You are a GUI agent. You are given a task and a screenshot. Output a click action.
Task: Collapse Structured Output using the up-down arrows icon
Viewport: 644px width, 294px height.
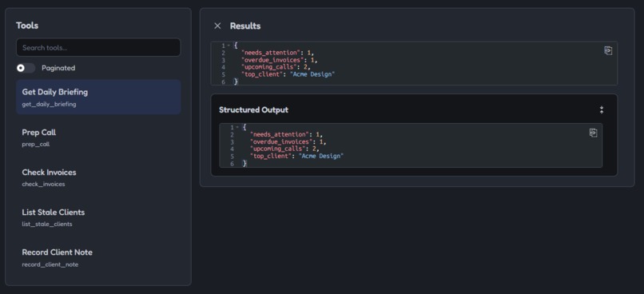(x=602, y=110)
